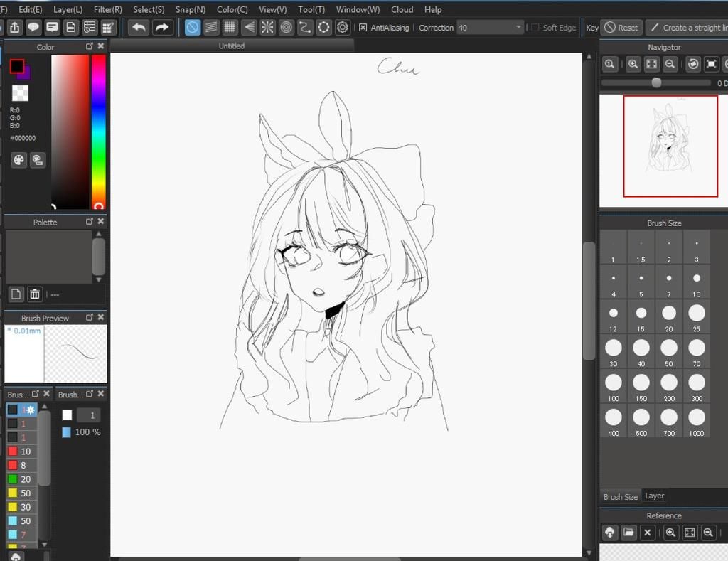Close the Color panel
Viewport: 728px width, 561px height.
(101, 46)
